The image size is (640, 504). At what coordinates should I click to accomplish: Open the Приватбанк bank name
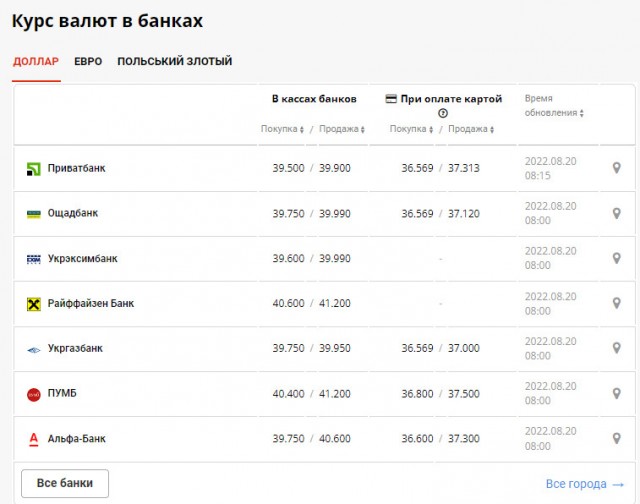pyautogui.click(x=76, y=168)
